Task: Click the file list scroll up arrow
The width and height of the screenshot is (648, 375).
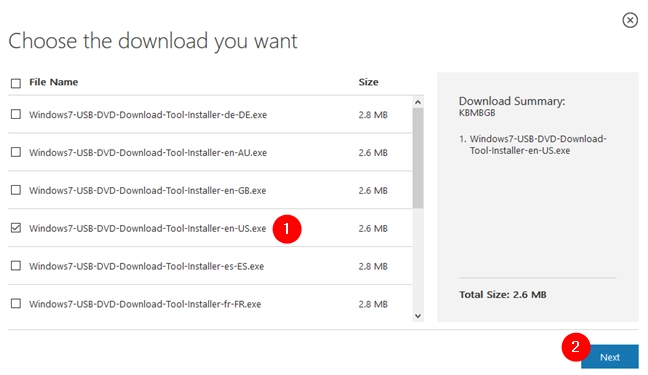Action: tap(418, 102)
